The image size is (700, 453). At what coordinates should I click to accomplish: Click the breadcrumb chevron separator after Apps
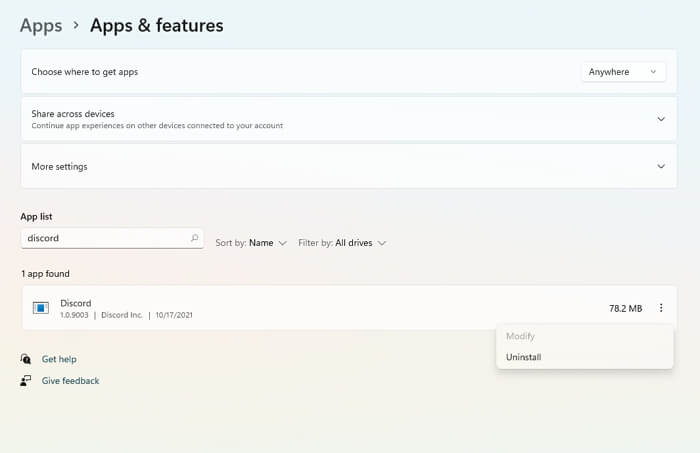pyautogui.click(x=76, y=25)
